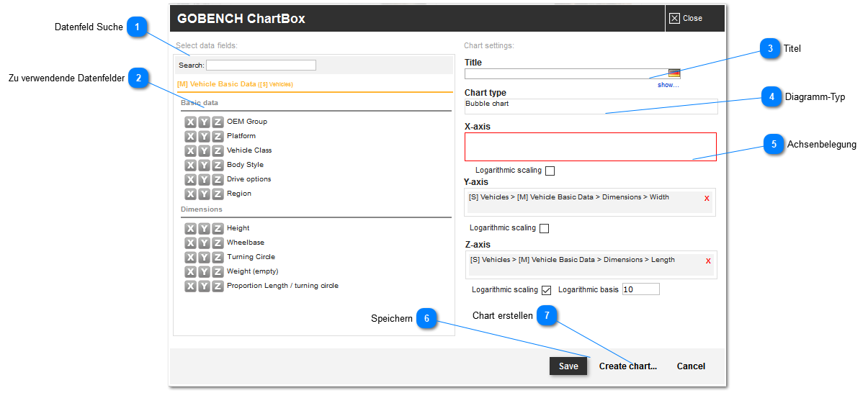Click Create chart... button

(x=628, y=366)
